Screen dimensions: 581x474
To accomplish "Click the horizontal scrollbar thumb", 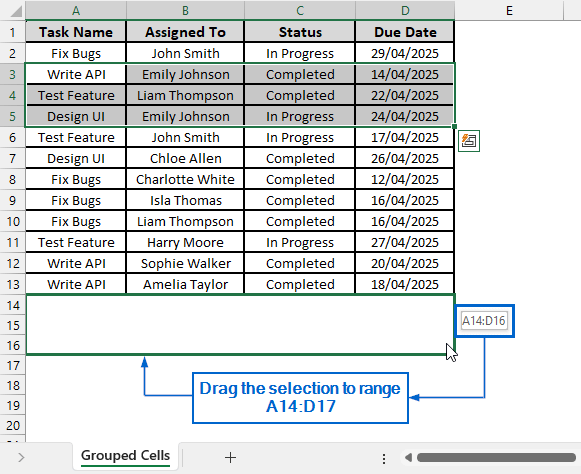I will click(496, 457).
